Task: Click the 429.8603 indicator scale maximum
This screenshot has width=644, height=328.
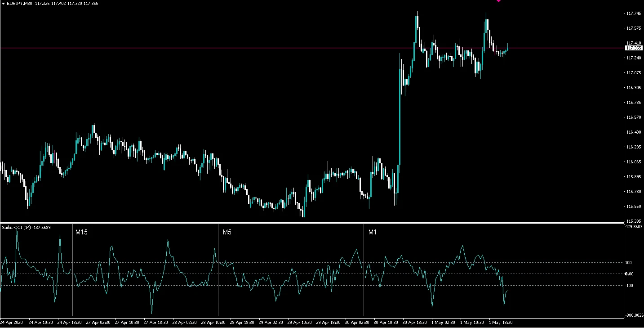Action: pyautogui.click(x=634, y=227)
